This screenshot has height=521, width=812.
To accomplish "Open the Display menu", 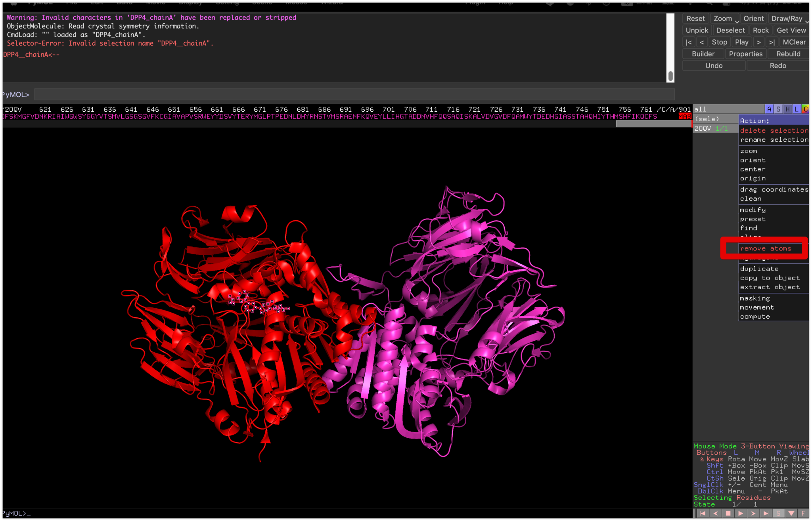I will tap(191, 3).
